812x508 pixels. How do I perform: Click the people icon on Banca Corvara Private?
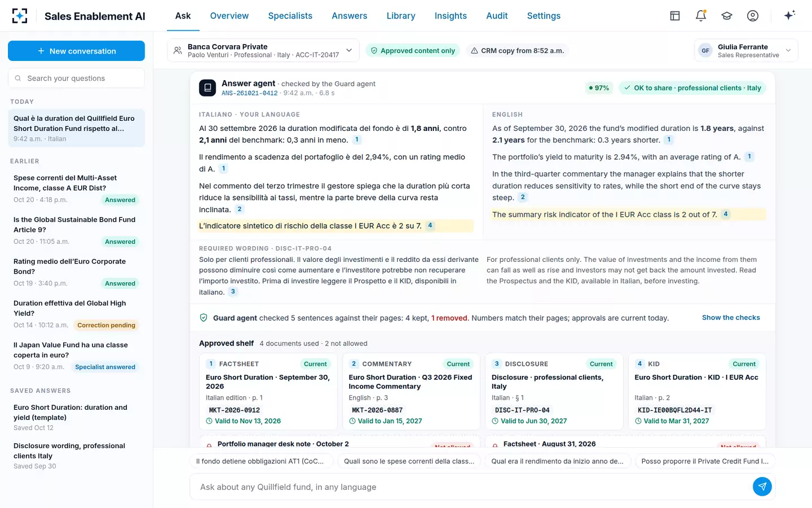[x=178, y=51]
